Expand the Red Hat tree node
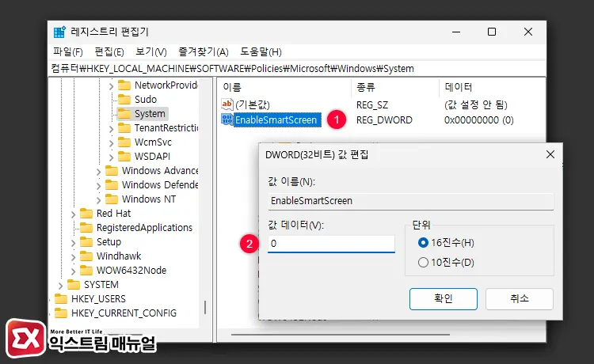 tap(73, 214)
